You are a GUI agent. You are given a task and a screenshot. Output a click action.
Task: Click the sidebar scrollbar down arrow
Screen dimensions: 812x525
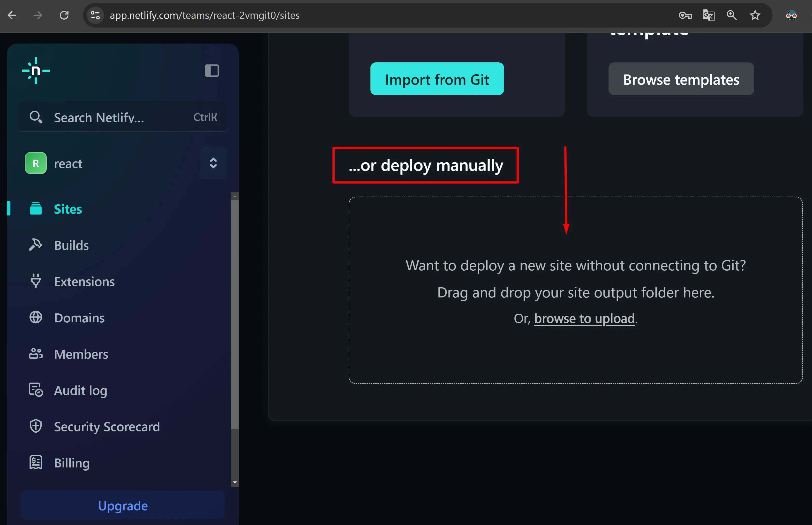[x=235, y=482]
